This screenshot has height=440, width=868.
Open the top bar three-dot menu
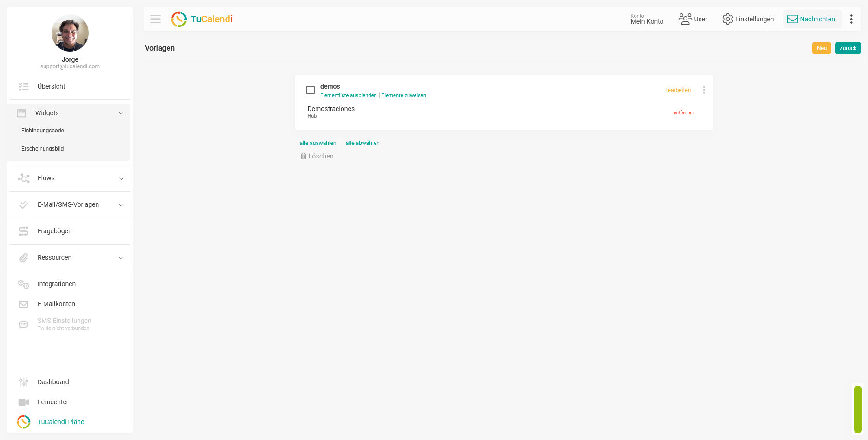851,19
